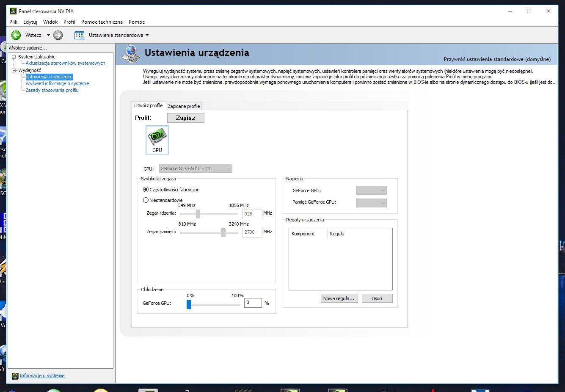The height and width of the screenshot is (392, 565).
Task: Click the GeForce GPU cooling slider handle
Action: pyautogui.click(x=189, y=304)
